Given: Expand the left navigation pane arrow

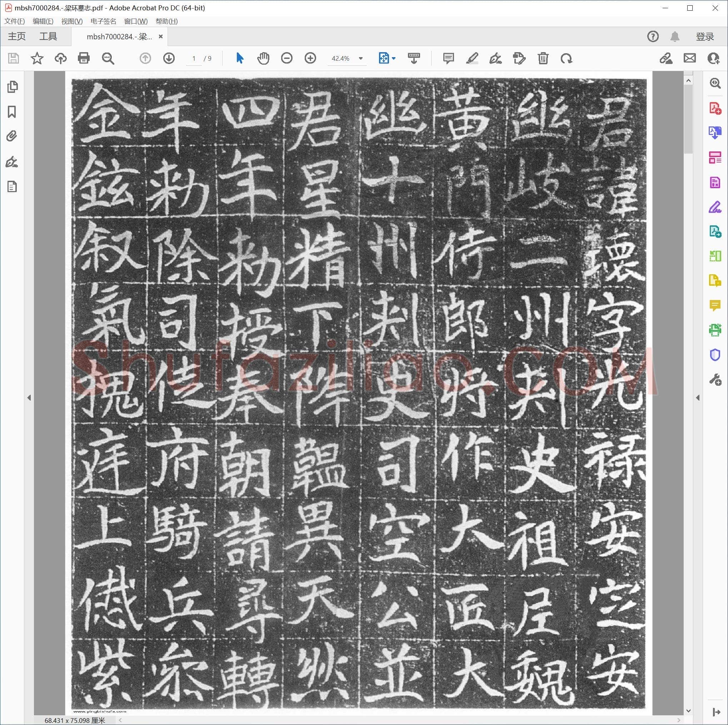Looking at the screenshot, I should [29, 397].
